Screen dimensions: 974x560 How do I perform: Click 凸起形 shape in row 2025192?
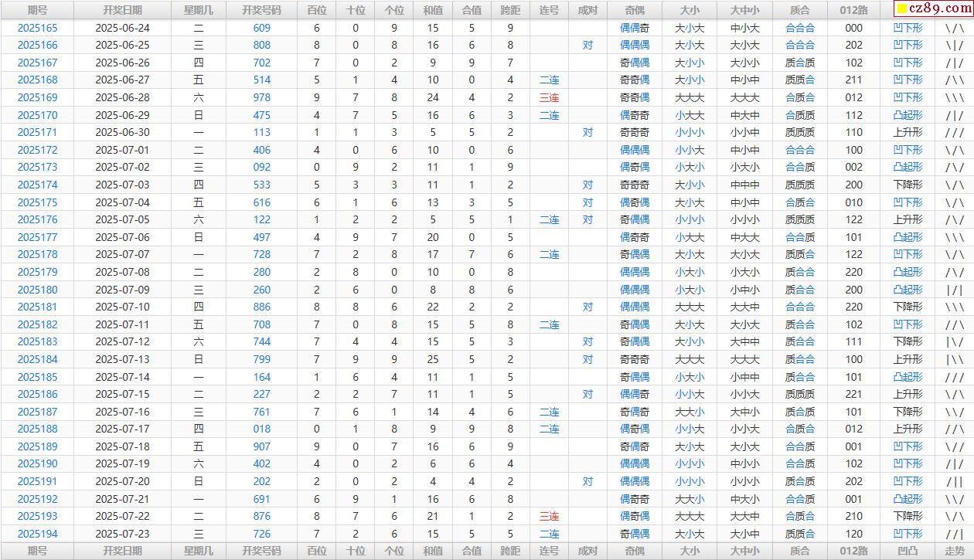click(908, 499)
